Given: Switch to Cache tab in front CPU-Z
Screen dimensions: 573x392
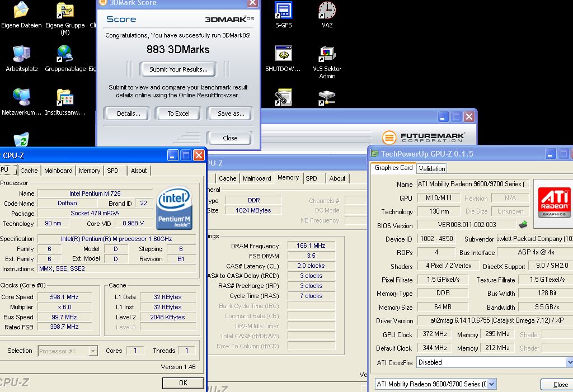Looking at the screenshot, I should tap(29, 171).
